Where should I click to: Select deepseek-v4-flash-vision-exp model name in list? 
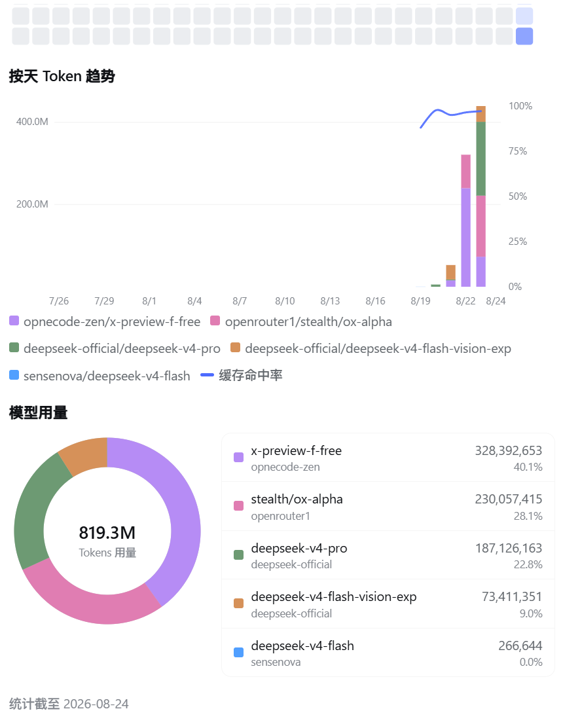[334, 596]
